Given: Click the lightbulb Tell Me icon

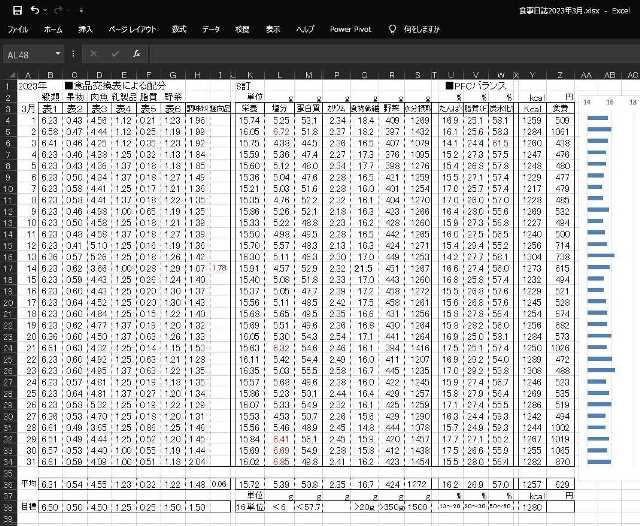Looking at the screenshot, I should click(x=392, y=29).
